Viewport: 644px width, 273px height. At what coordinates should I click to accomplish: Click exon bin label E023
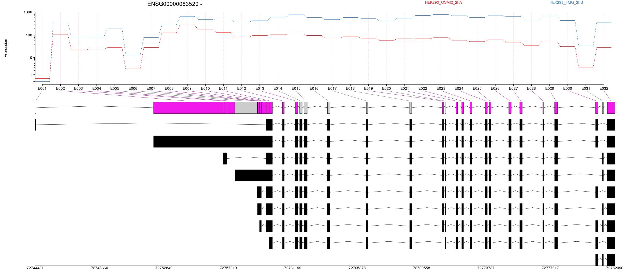coord(441,88)
